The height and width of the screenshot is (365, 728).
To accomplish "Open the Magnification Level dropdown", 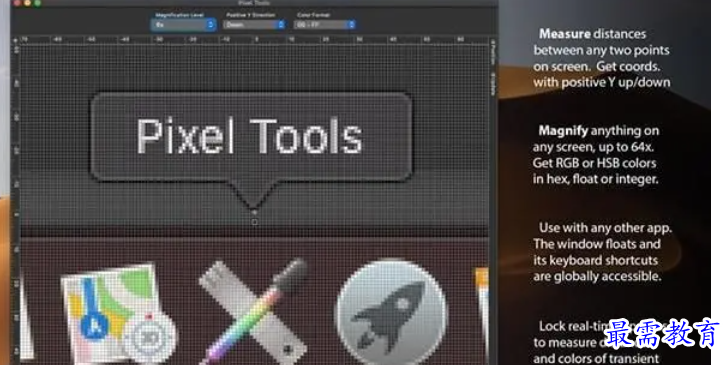I will point(183,25).
